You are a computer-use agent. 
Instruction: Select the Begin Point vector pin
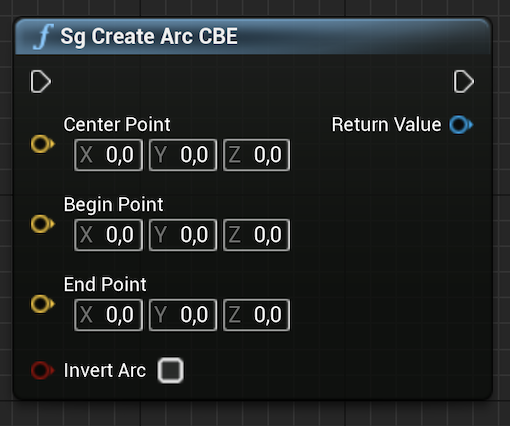tap(42, 224)
